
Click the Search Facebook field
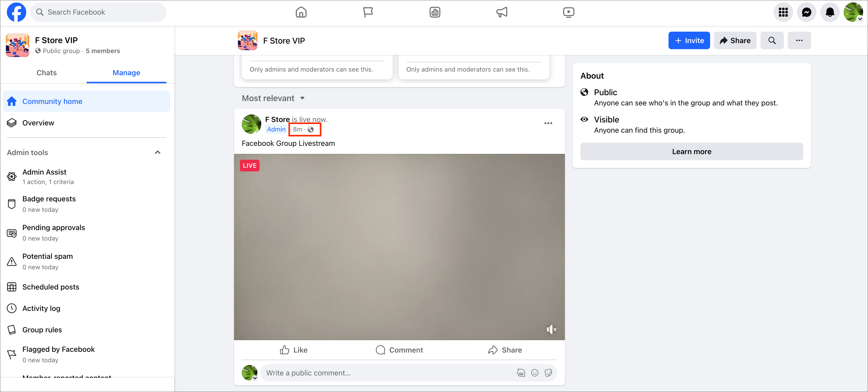tap(98, 12)
